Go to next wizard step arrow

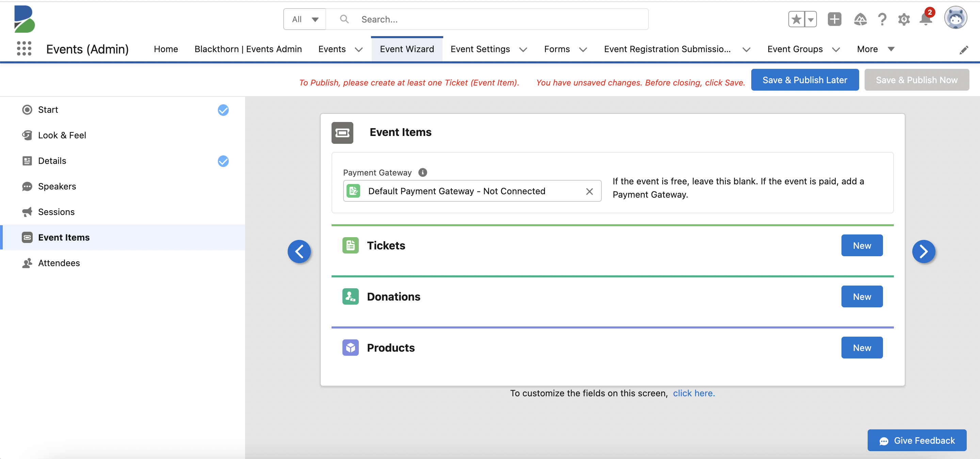(923, 251)
